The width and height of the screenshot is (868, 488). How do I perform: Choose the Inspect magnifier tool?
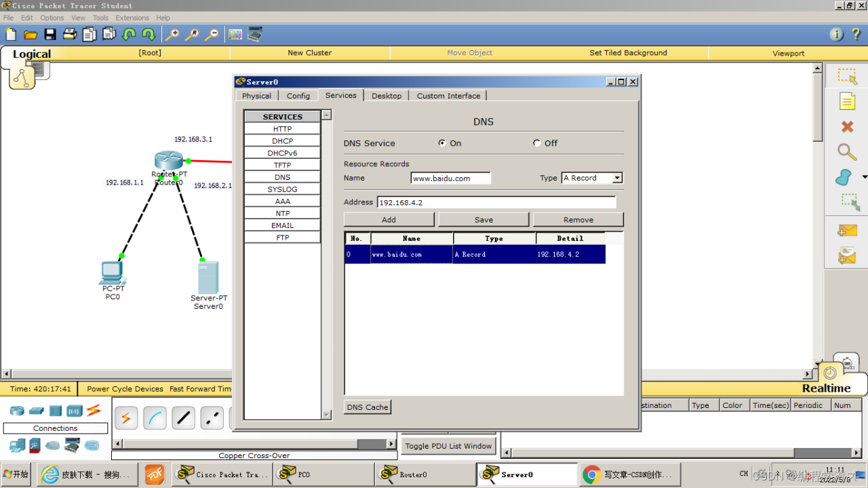point(847,152)
